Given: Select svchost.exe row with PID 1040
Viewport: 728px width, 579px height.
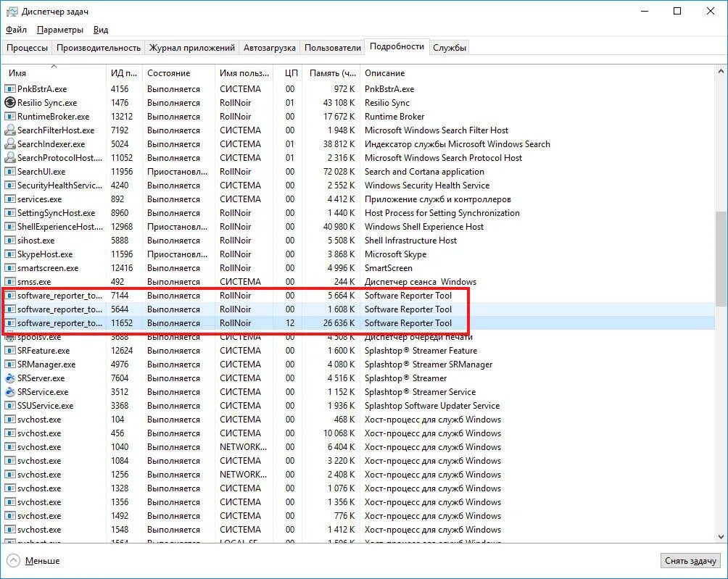Looking at the screenshot, I should click(x=358, y=447).
